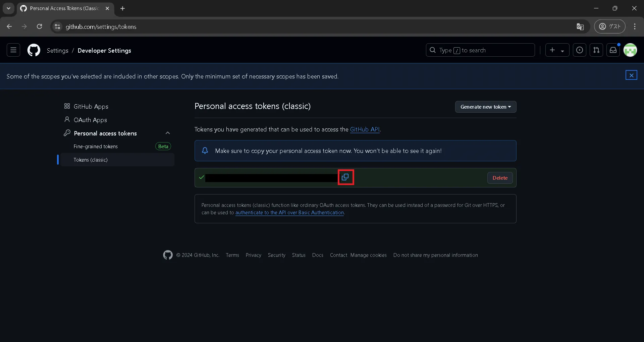Image resolution: width=644 pixels, height=342 pixels.
Task: Open the Pull requests icon in header
Action: 596,50
